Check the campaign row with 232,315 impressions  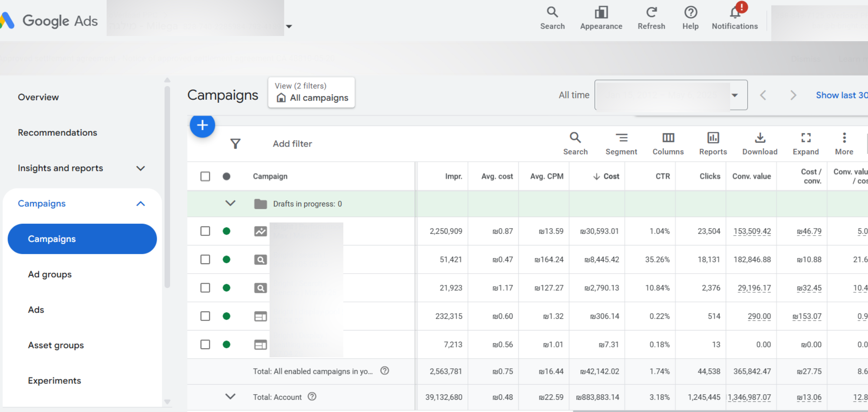click(205, 316)
